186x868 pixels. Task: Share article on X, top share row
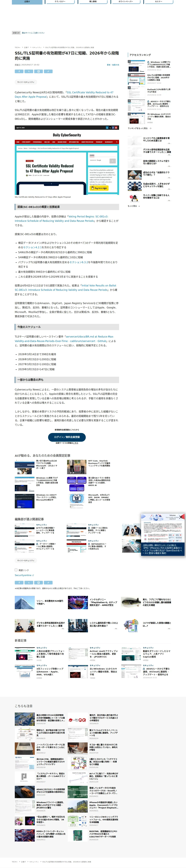(x=29, y=71)
